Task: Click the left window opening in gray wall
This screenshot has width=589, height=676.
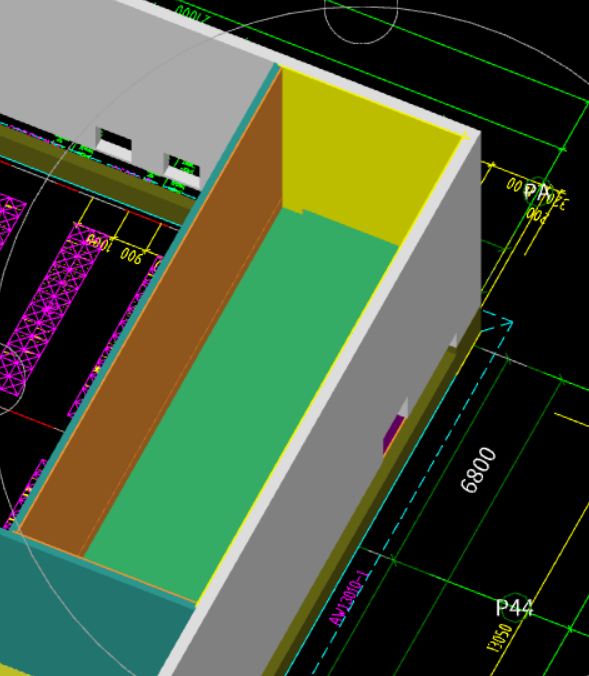Action: point(114,144)
